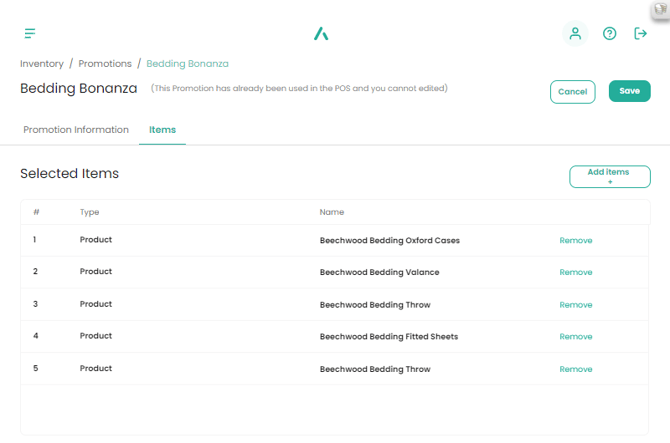The image size is (670, 443).
Task: Click the Add items button
Action: point(609,177)
